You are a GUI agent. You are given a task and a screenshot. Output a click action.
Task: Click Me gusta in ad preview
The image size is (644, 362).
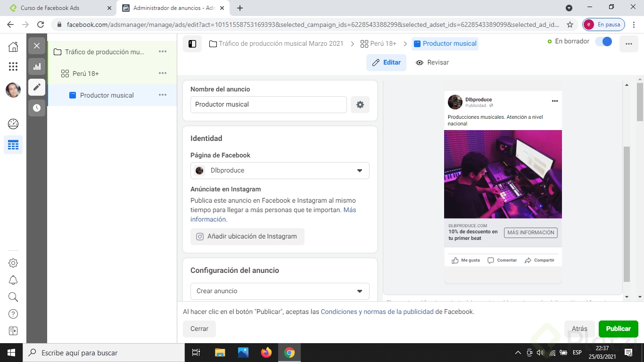[x=466, y=260]
